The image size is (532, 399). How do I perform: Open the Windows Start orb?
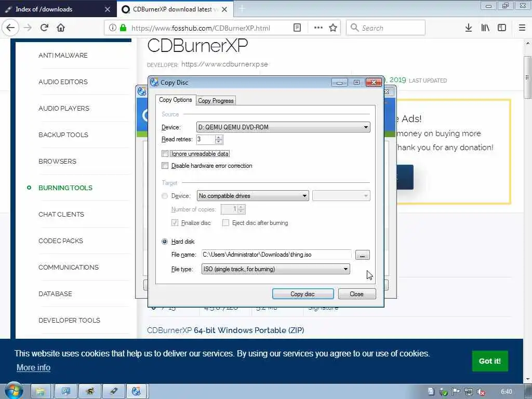tap(14, 391)
